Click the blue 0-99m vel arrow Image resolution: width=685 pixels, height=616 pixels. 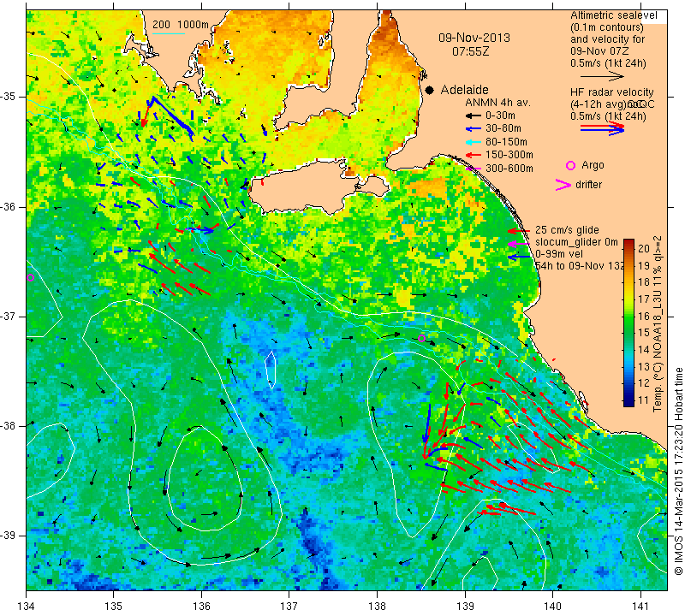tap(519, 258)
